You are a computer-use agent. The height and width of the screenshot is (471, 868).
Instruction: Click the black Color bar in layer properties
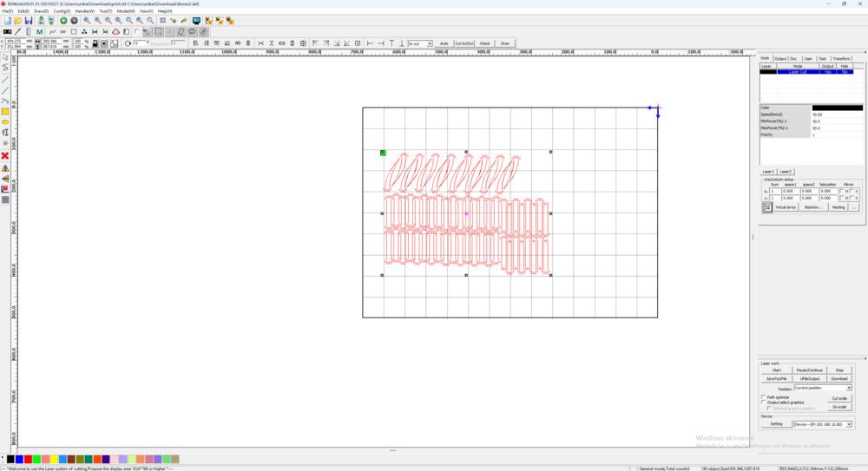[x=837, y=108]
